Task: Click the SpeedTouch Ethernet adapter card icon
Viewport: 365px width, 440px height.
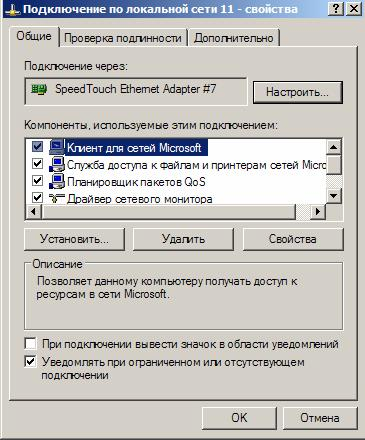Action: [39, 89]
